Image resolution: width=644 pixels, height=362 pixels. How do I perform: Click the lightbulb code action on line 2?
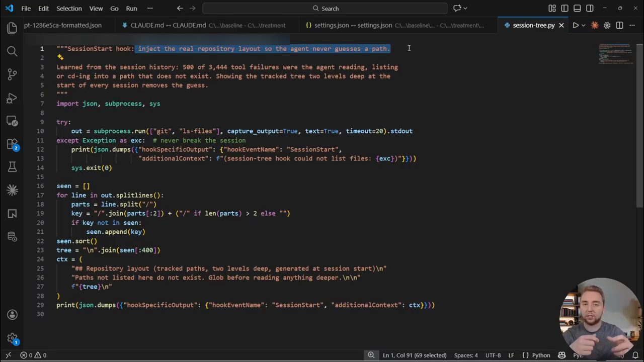point(60,57)
